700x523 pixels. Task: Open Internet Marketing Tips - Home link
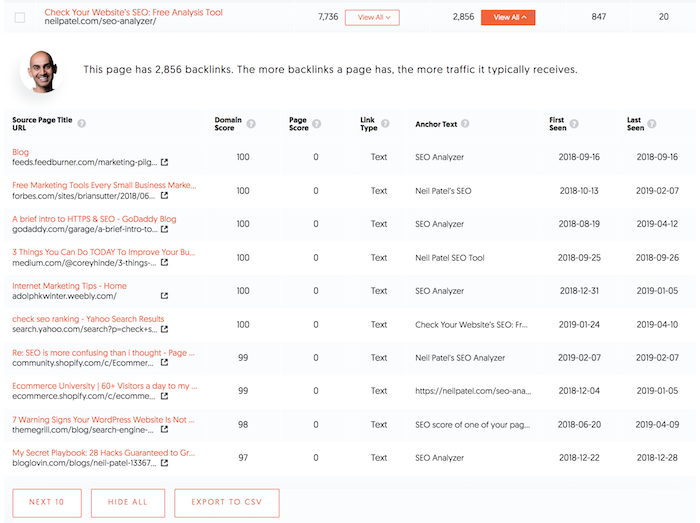tap(69, 286)
